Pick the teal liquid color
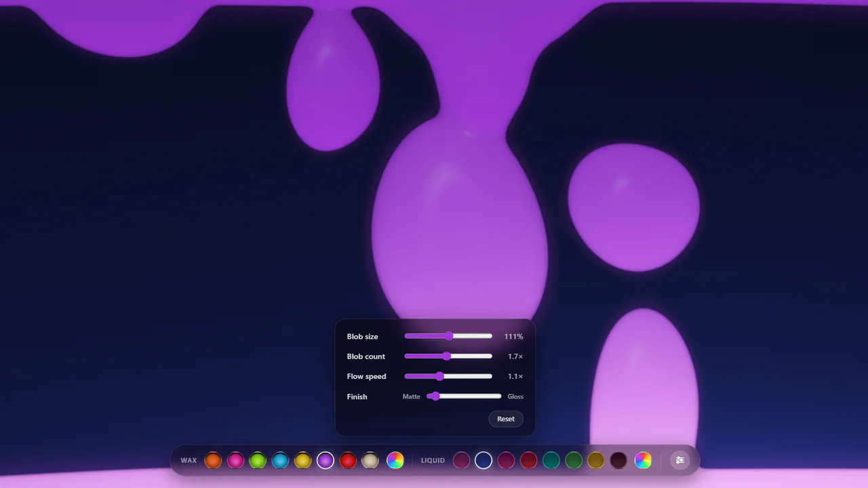 (x=551, y=461)
